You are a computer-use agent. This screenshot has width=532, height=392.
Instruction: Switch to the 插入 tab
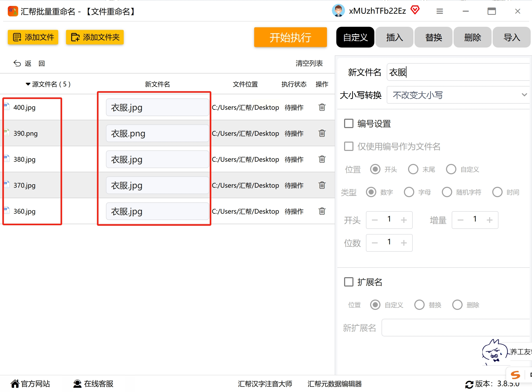tap(394, 37)
